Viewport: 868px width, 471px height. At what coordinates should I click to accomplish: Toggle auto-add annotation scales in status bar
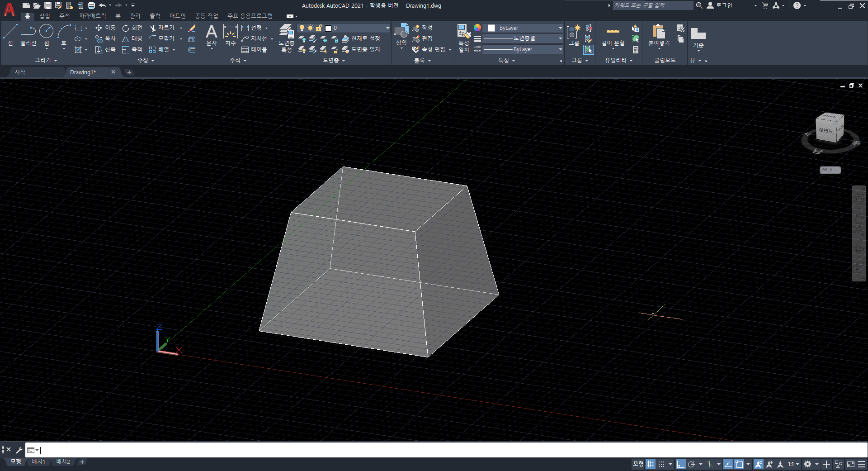click(769, 464)
